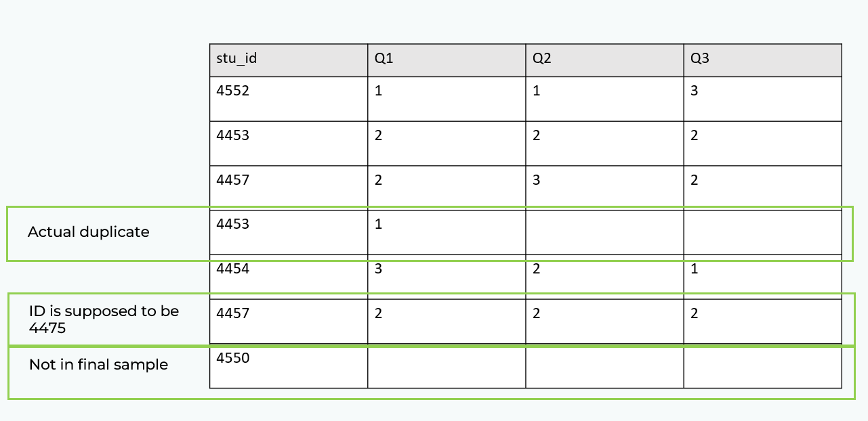
Task: Select the Q1 value in the 4454 row
Action: (378, 269)
